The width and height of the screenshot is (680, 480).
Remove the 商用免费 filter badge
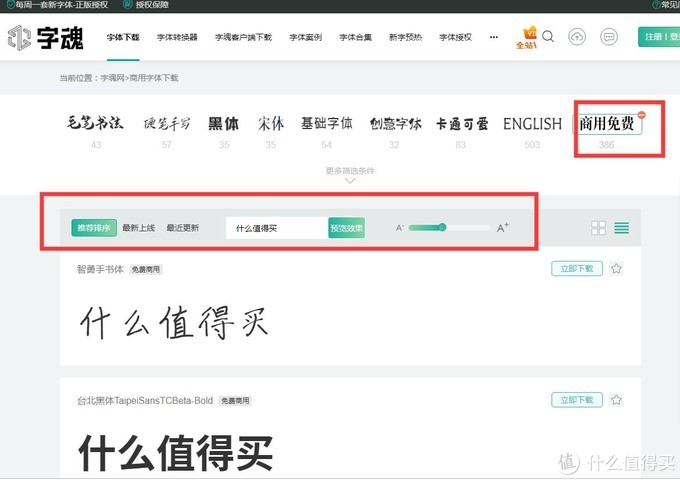[x=641, y=115]
